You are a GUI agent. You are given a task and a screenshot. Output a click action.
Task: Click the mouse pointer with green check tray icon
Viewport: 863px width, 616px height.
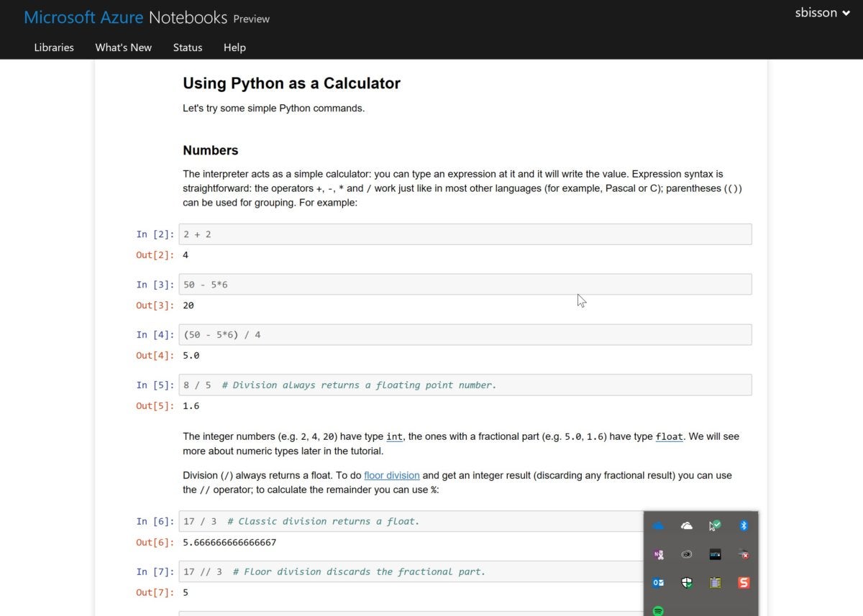point(715,526)
